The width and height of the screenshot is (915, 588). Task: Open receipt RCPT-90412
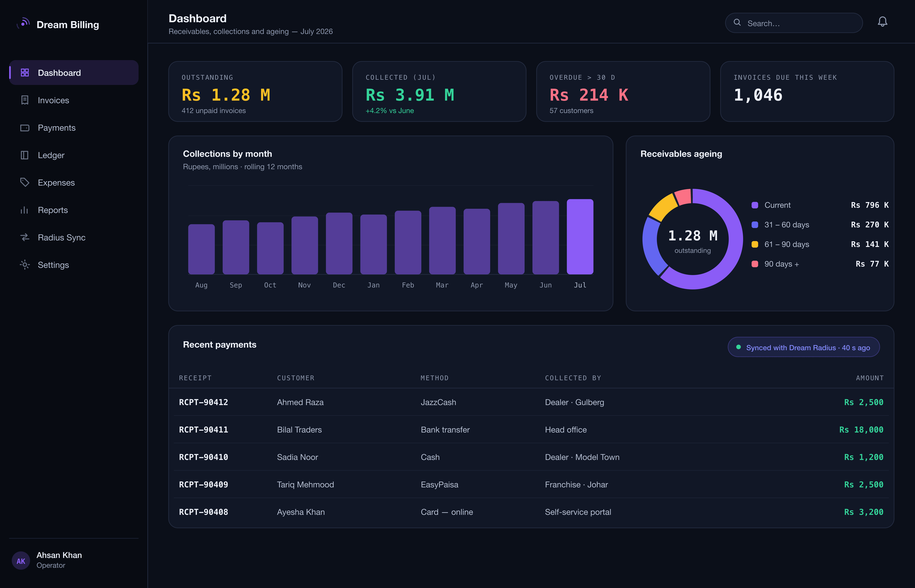[204, 402]
